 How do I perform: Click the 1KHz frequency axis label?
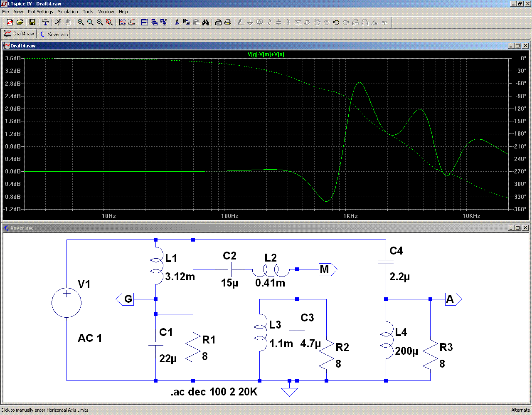[x=350, y=216]
